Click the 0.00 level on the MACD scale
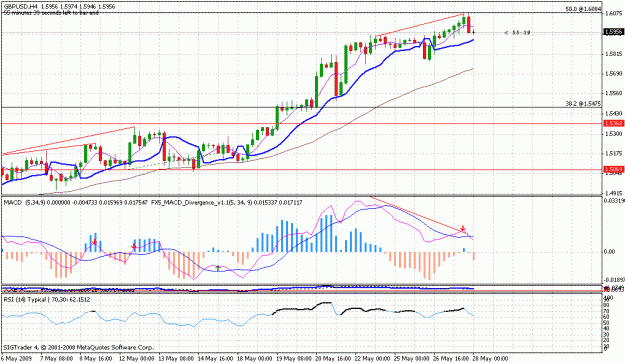 [609, 252]
